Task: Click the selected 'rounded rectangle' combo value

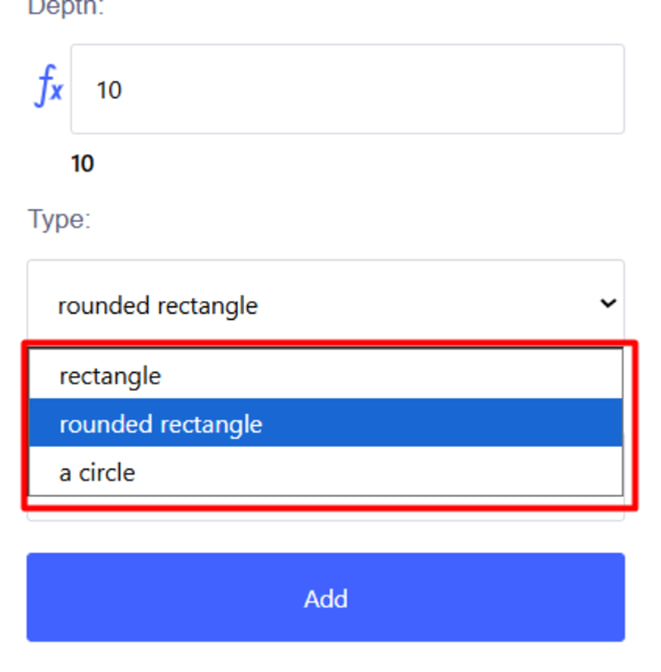Action: (158, 305)
